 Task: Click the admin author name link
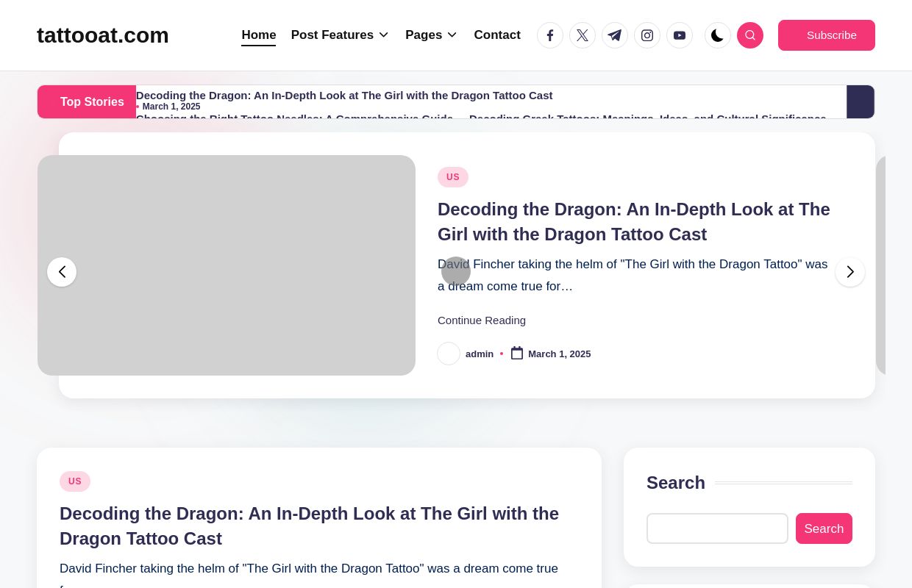click(x=480, y=354)
